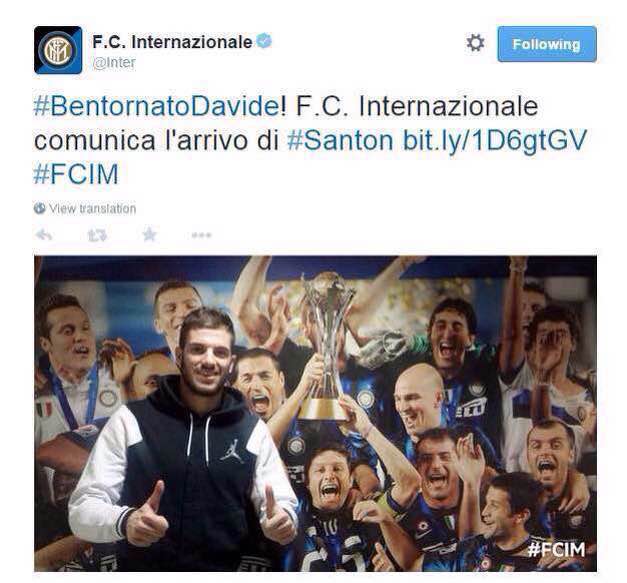Favorite the tweet with the star icon
Viewport: 627px width, 583px height.
(150, 234)
